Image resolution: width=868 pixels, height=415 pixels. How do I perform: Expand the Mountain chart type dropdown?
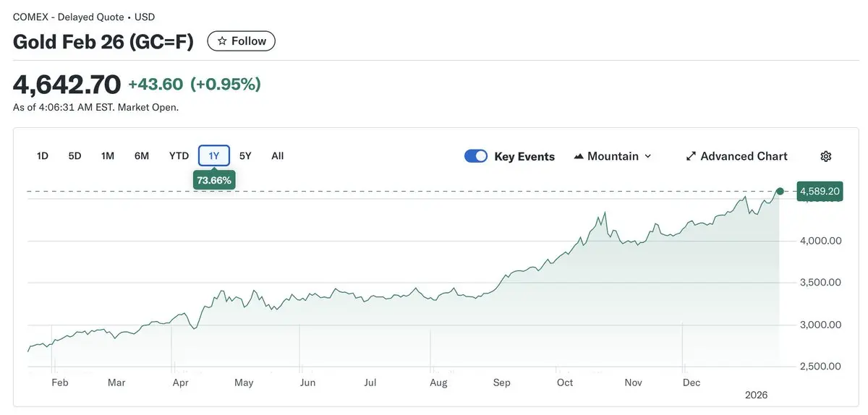pyautogui.click(x=647, y=156)
